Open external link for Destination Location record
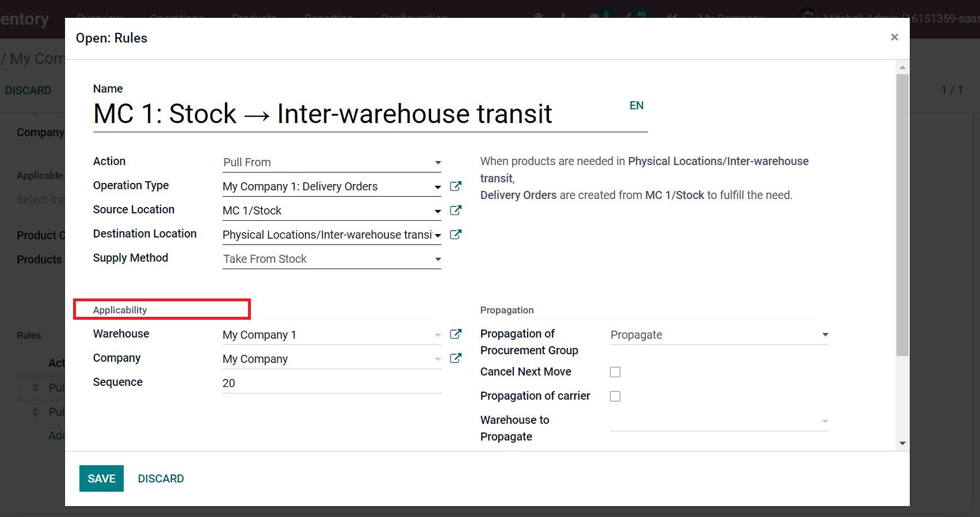This screenshot has height=517, width=980. [x=456, y=235]
